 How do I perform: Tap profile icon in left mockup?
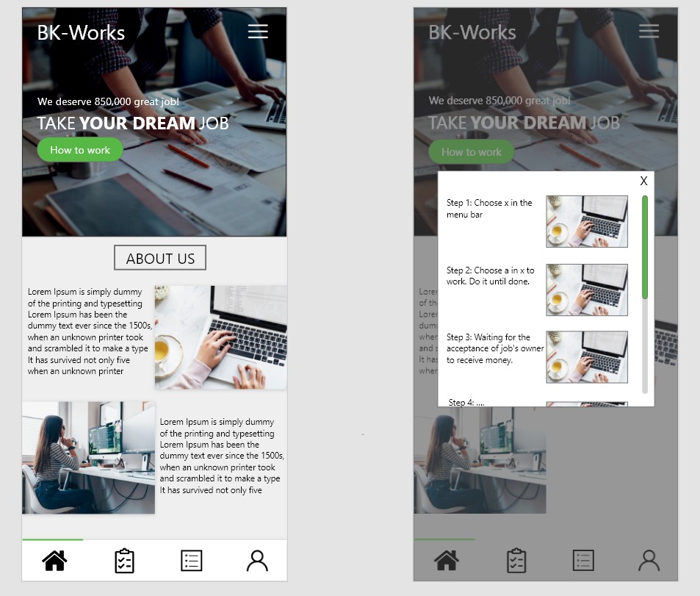[x=257, y=561]
